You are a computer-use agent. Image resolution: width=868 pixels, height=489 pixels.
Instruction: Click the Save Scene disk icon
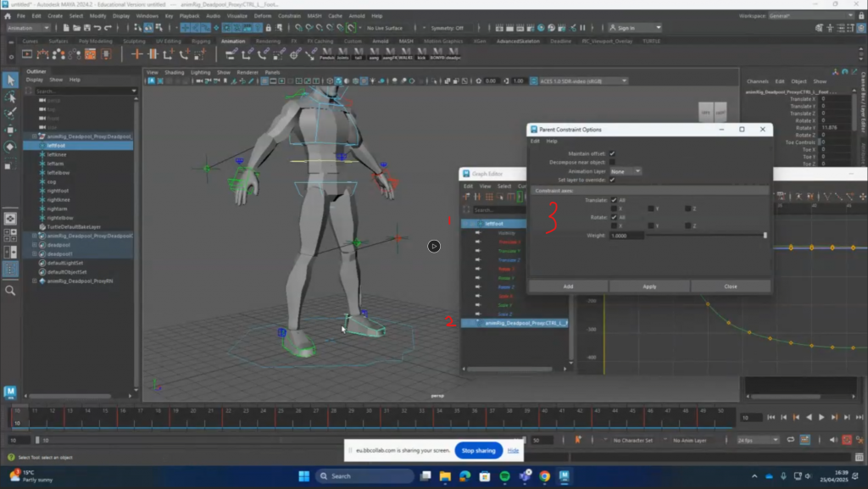click(x=87, y=28)
